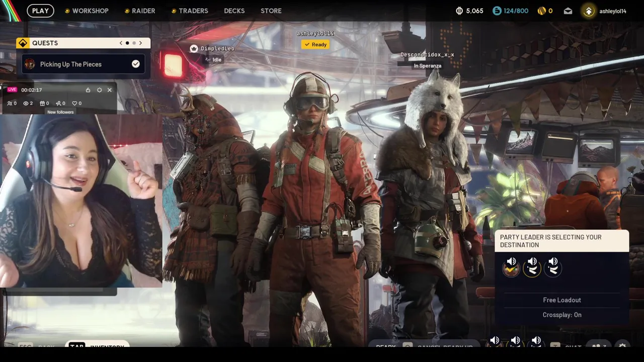
Task: Click the stream members count icon
Action: pos(10,103)
